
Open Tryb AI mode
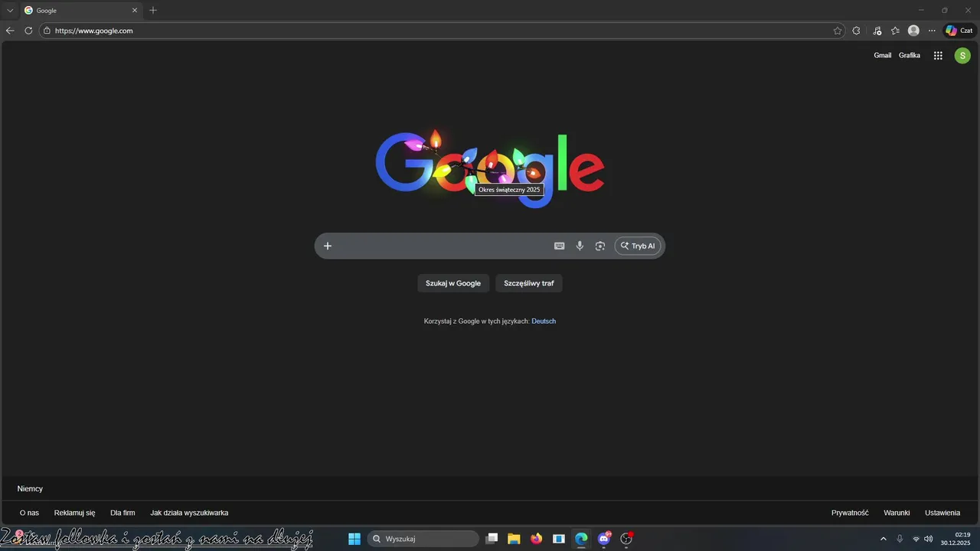638,246
